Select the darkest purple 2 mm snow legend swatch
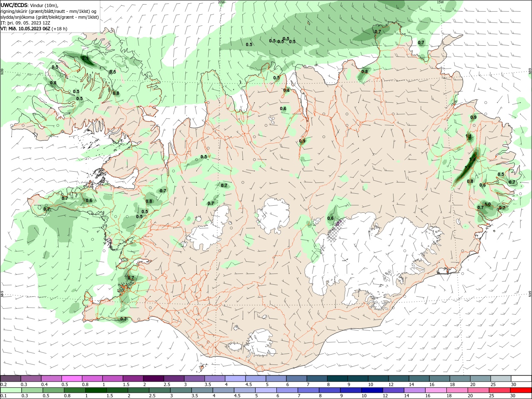532x399 pixels. (x=153, y=379)
